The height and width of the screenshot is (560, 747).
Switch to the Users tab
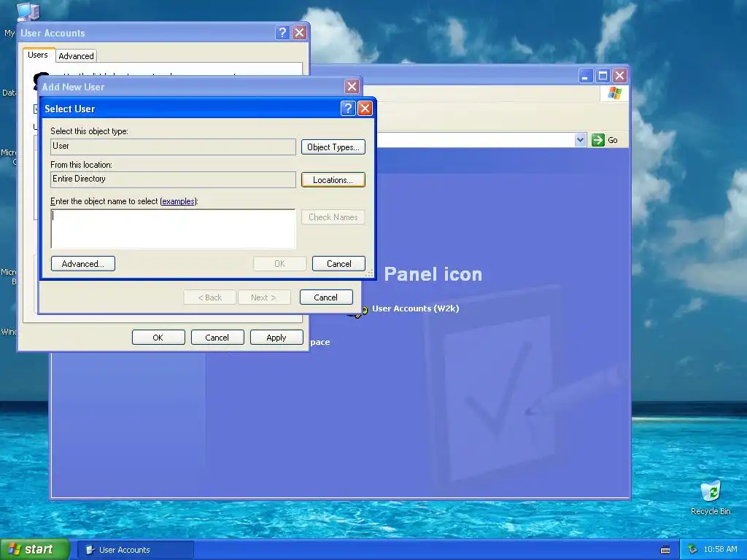pos(38,55)
